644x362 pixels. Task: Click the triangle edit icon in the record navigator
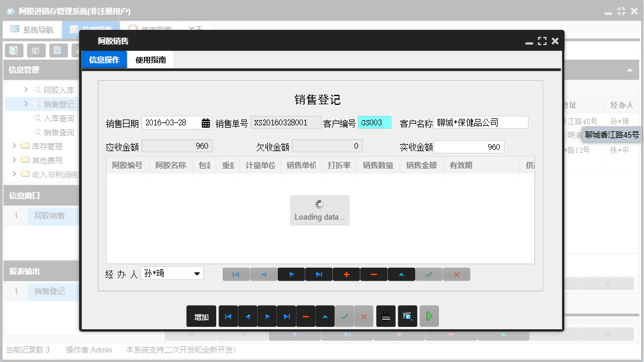tap(401, 274)
